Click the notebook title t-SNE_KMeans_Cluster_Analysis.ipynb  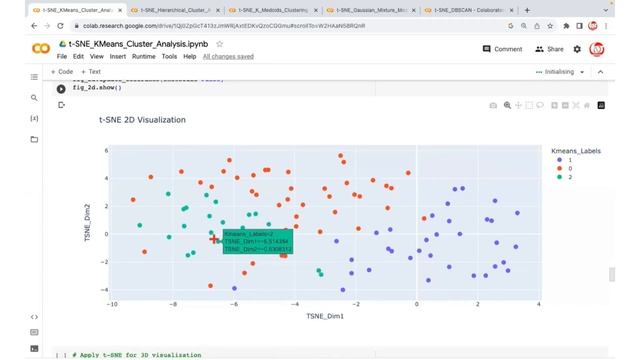(138, 44)
